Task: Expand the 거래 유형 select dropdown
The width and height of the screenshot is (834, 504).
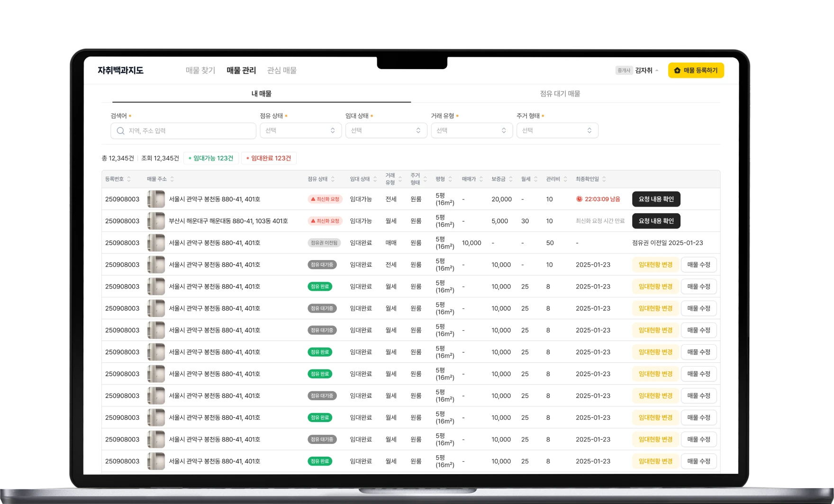Action: pyautogui.click(x=471, y=131)
